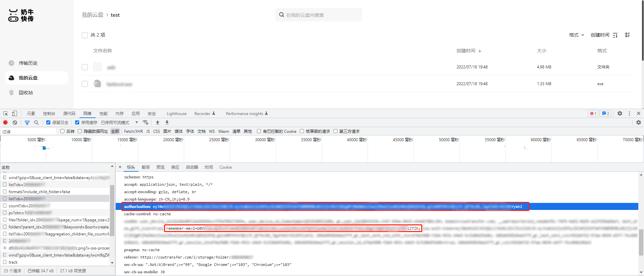644x276 pixels.
Task: Activate DevTools inspect element picker
Action: pyautogui.click(x=6, y=114)
